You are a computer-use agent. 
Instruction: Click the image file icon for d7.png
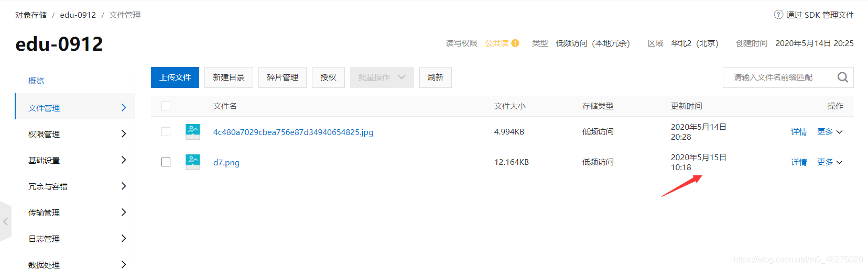(x=193, y=162)
